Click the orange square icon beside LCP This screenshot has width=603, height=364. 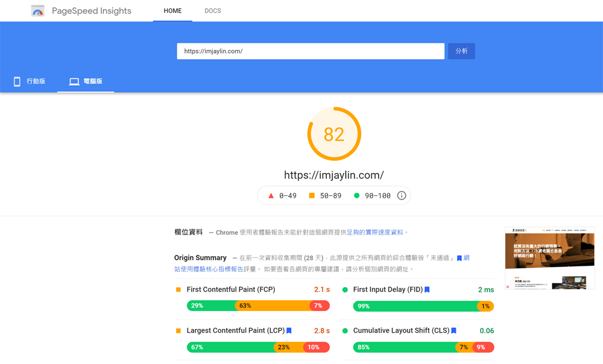[178, 331]
